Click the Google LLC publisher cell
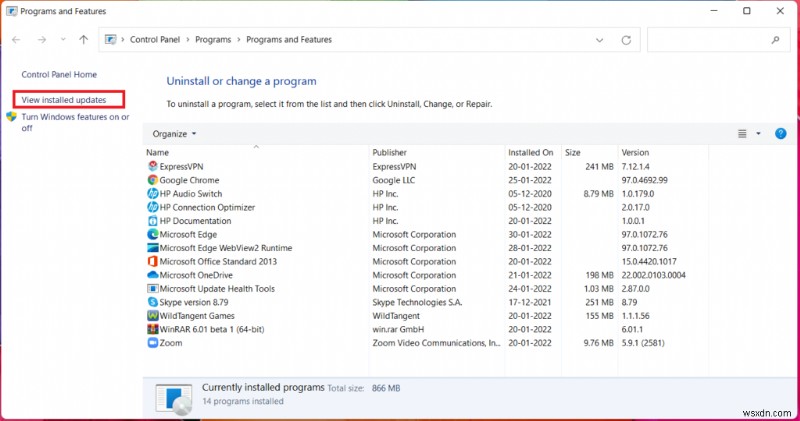 click(393, 180)
